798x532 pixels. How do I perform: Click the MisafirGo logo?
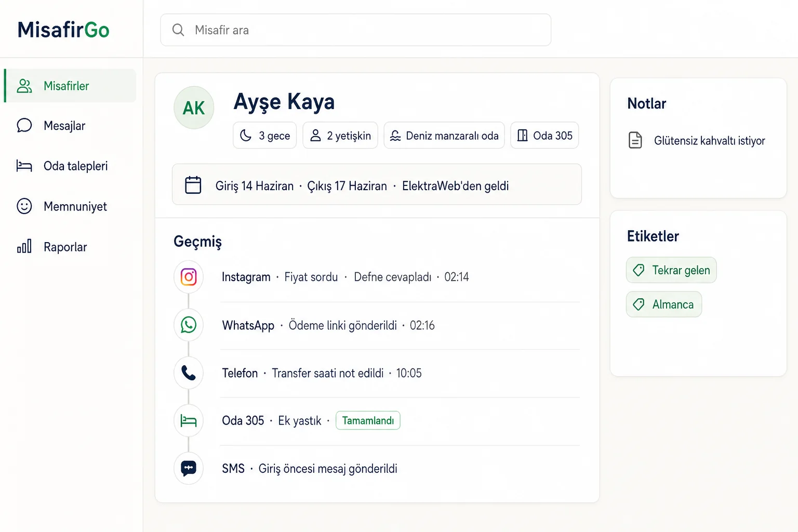[x=63, y=30]
